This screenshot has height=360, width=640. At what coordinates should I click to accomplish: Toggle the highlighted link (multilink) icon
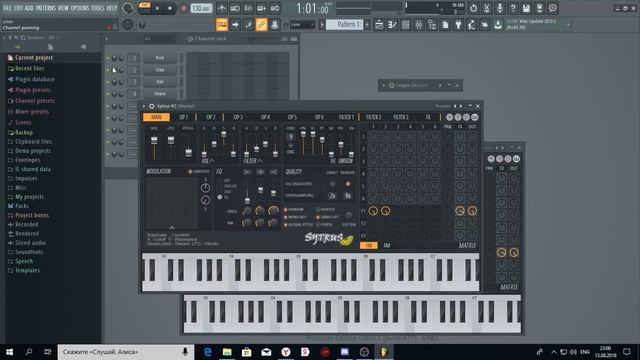(x=261, y=25)
